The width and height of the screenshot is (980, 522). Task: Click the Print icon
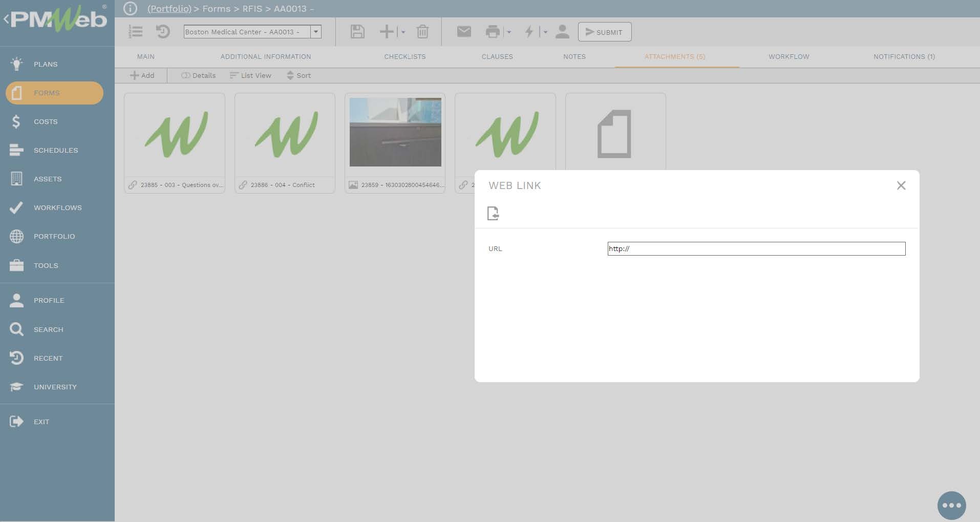493,32
